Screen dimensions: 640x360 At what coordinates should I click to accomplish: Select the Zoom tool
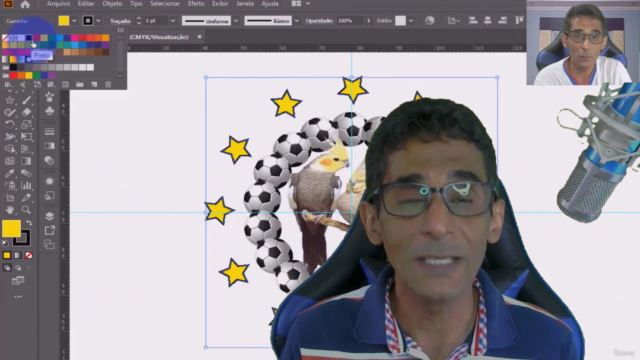point(27,210)
